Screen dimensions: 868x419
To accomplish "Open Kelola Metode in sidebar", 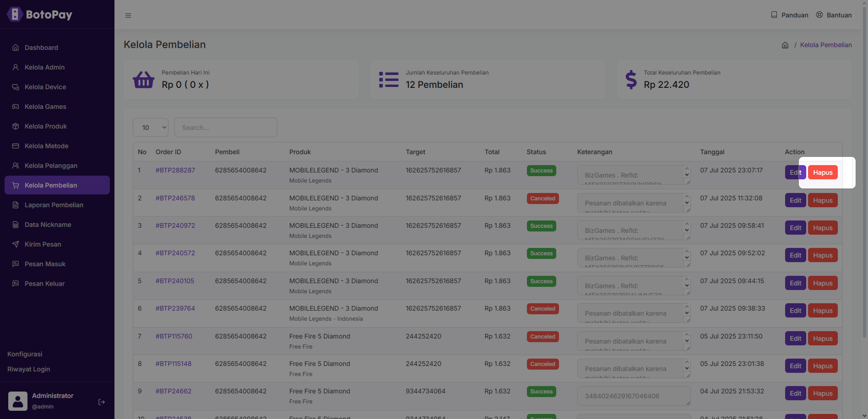I will [57, 146].
